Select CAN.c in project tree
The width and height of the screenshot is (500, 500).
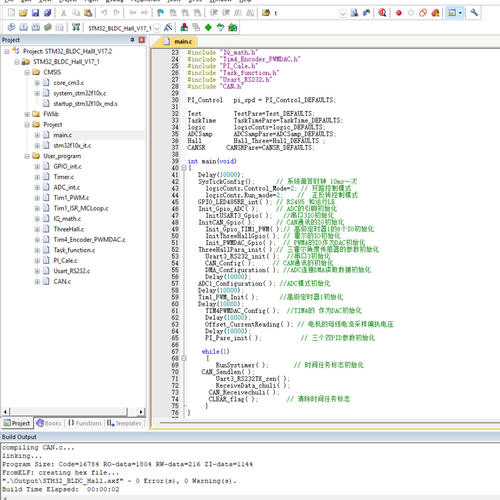pyautogui.click(x=62, y=281)
